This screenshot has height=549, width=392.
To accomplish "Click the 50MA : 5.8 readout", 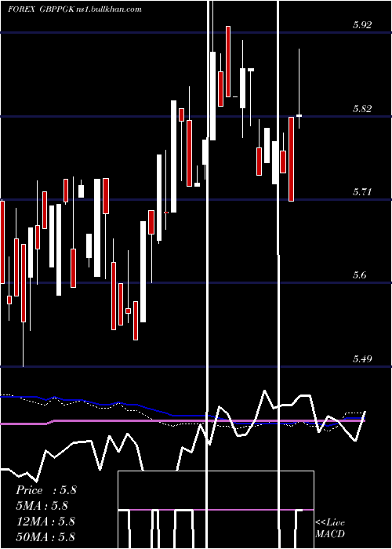I will [x=45, y=536].
